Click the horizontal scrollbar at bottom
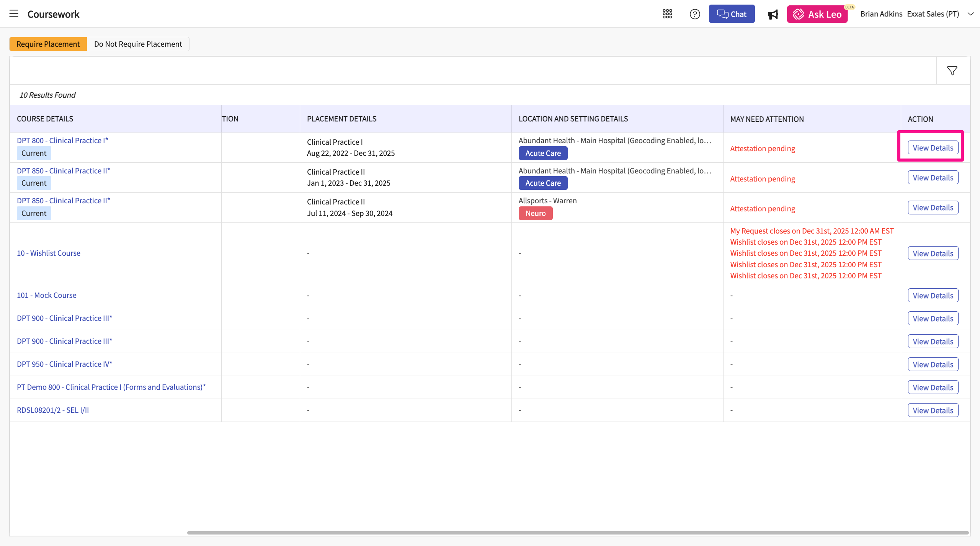The width and height of the screenshot is (980, 546). (577, 533)
